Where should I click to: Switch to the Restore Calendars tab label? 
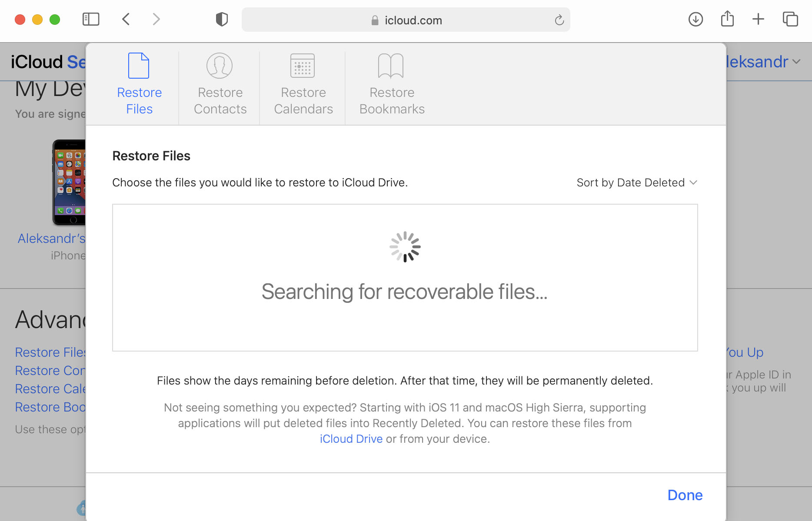coord(303,101)
